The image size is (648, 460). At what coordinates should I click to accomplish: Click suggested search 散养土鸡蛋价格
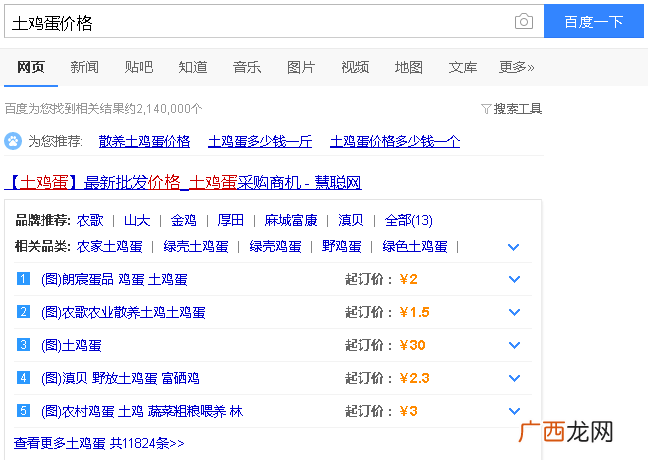pos(144,141)
